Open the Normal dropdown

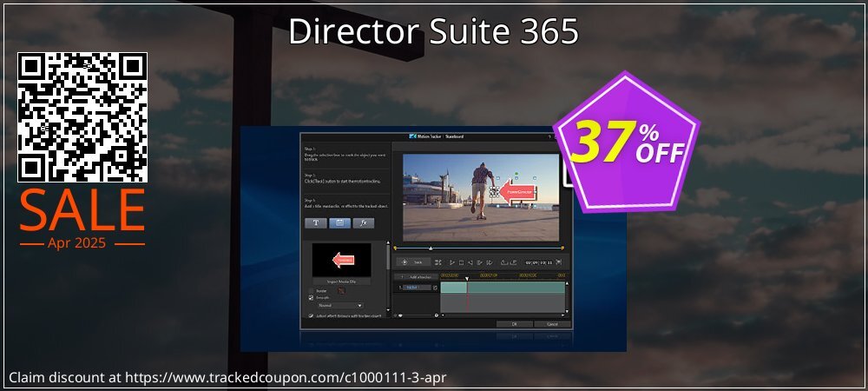click(x=340, y=305)
